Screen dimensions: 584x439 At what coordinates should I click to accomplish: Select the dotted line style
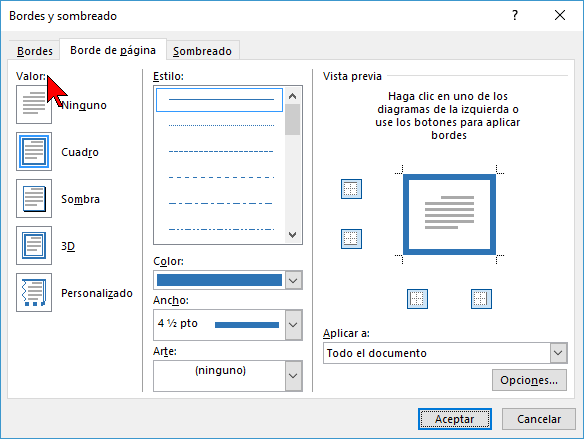[221, 125]
